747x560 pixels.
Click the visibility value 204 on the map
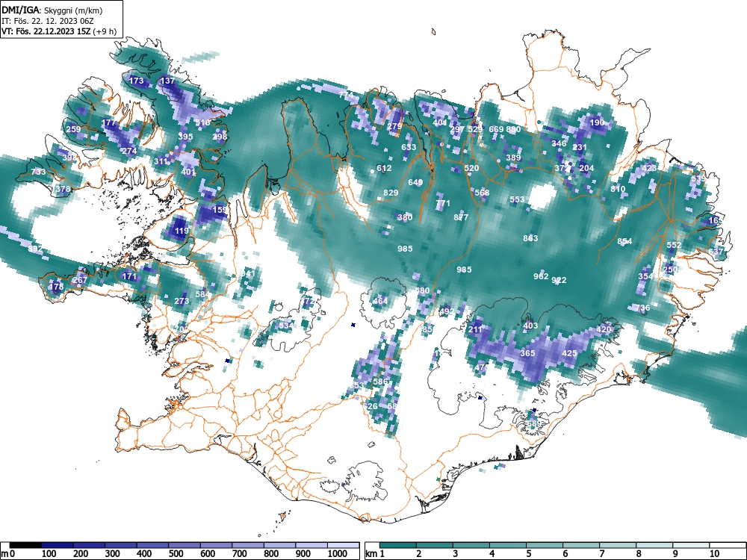click(586, 167)
